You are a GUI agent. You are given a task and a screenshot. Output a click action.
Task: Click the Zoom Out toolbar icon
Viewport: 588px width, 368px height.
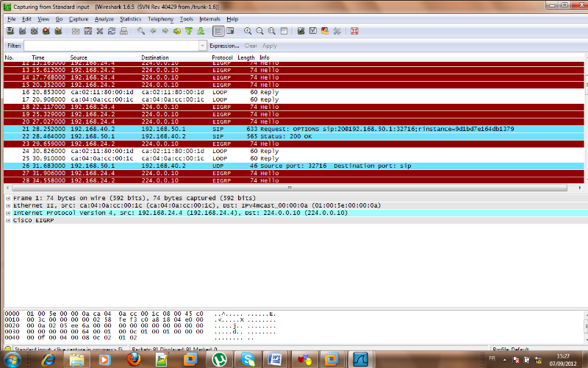(x=259, y=32)
